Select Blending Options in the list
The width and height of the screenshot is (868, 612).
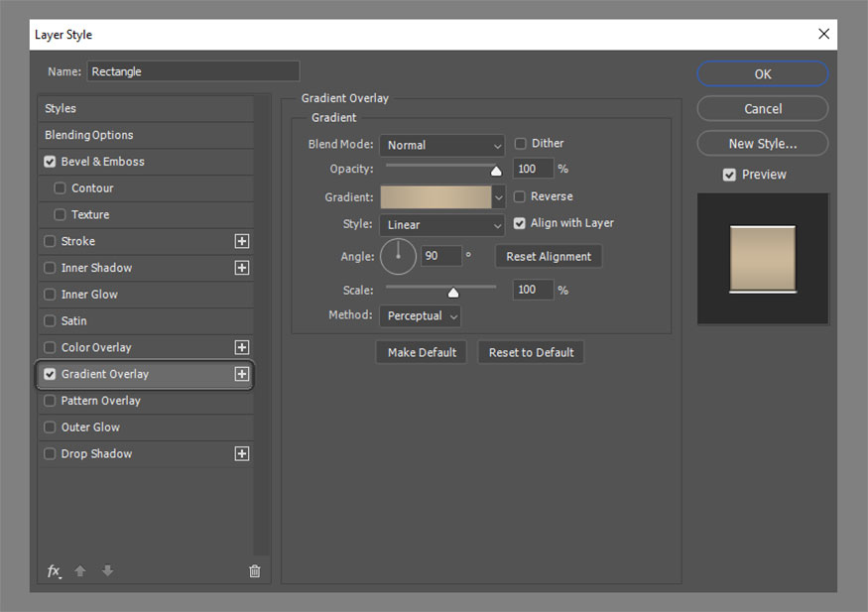pyautogui.click(x=146, y=135)
